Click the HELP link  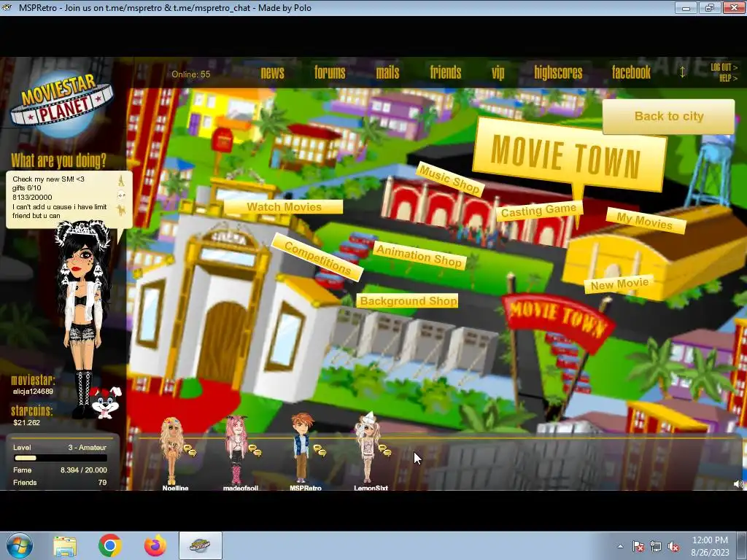(x=728, y=78)
